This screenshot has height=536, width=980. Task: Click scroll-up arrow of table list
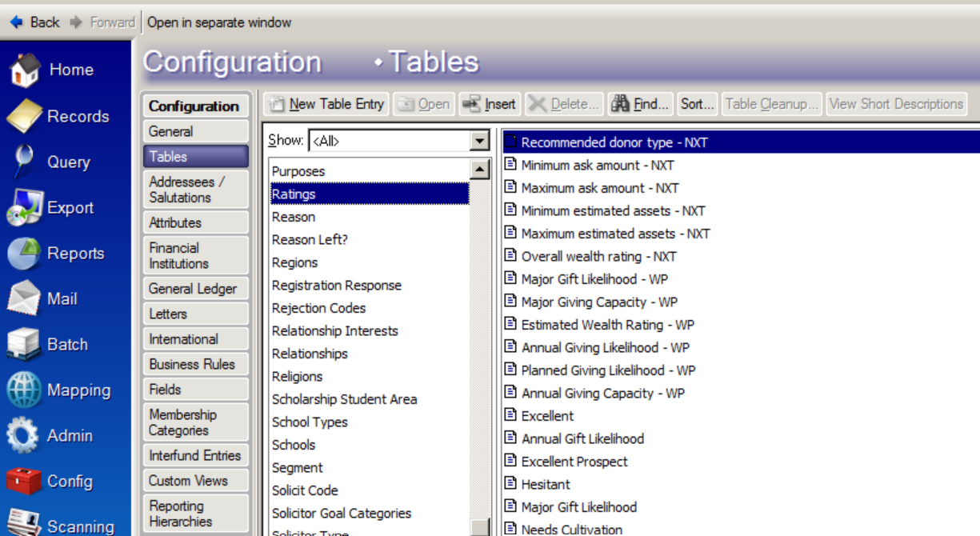click(x=479, y=169)
